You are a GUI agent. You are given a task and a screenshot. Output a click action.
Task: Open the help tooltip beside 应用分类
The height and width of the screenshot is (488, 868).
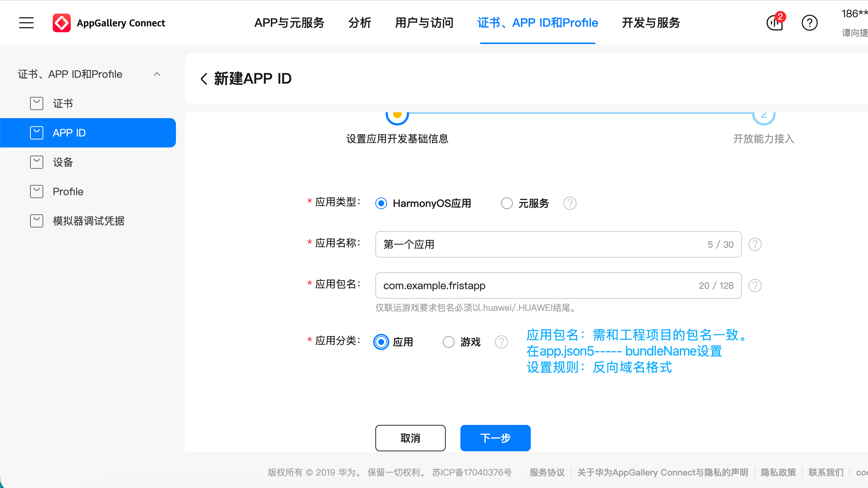pyautogui.click(x=501, y=342)
